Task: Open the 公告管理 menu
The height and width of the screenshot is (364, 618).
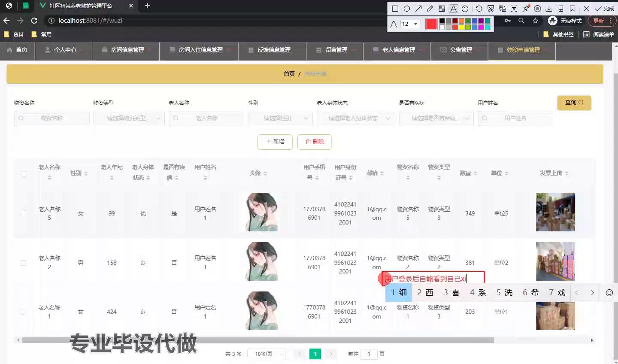Action: pyautogui.click(x=460, y=50)
